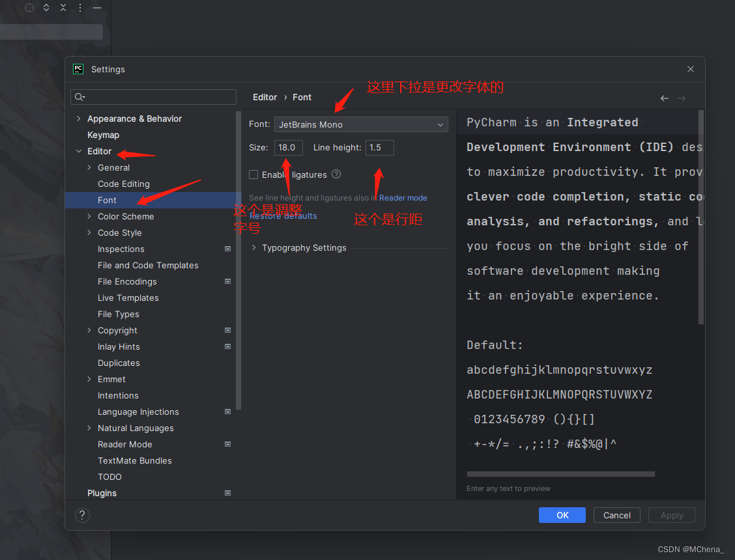
Task: Open the Inspections settings page
Action: tap(121, 249)
